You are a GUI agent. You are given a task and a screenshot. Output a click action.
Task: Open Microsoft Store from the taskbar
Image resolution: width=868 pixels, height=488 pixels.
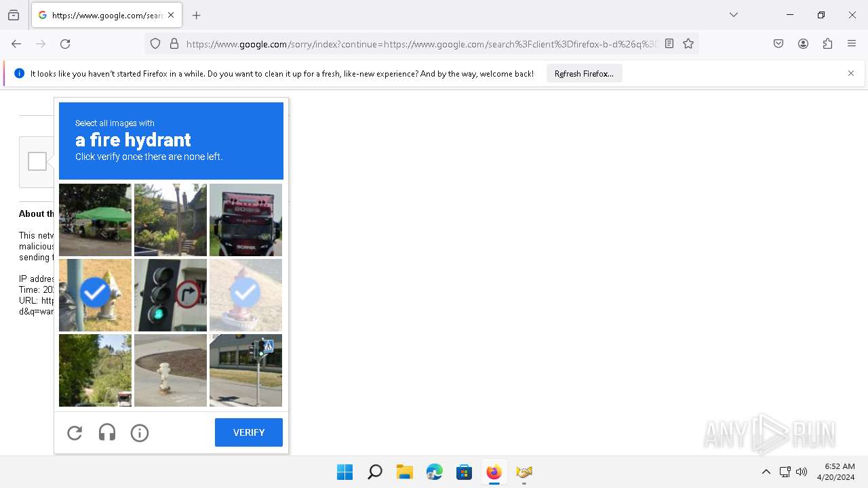(x=464, y=472)
